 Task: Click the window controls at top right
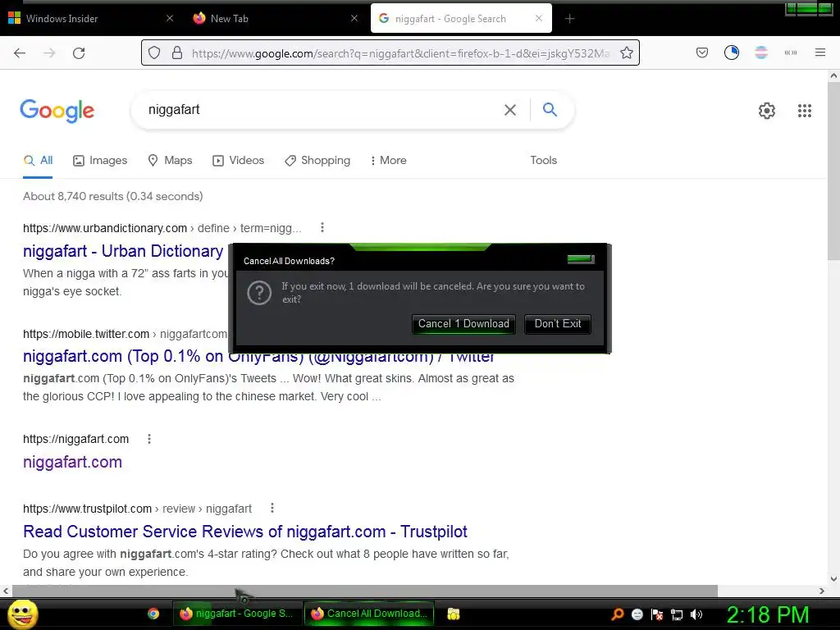pyautogui.click(x=809, y=9)
